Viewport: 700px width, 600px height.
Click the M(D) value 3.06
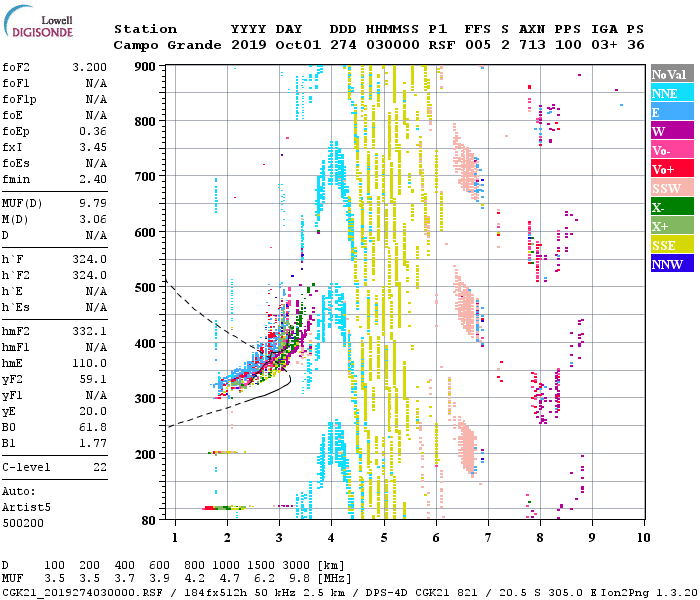[93, 219]
